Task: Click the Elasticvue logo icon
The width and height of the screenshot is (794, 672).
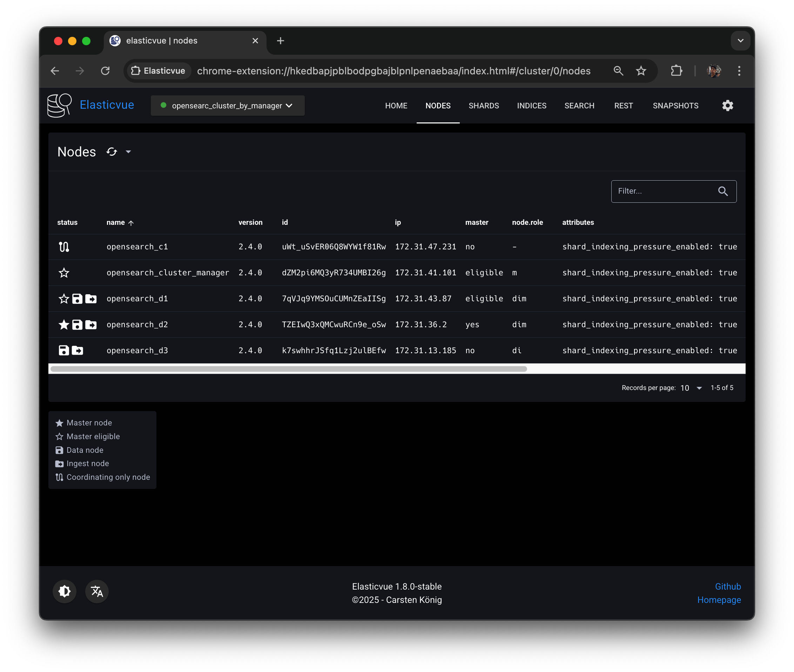Action: 59,105
